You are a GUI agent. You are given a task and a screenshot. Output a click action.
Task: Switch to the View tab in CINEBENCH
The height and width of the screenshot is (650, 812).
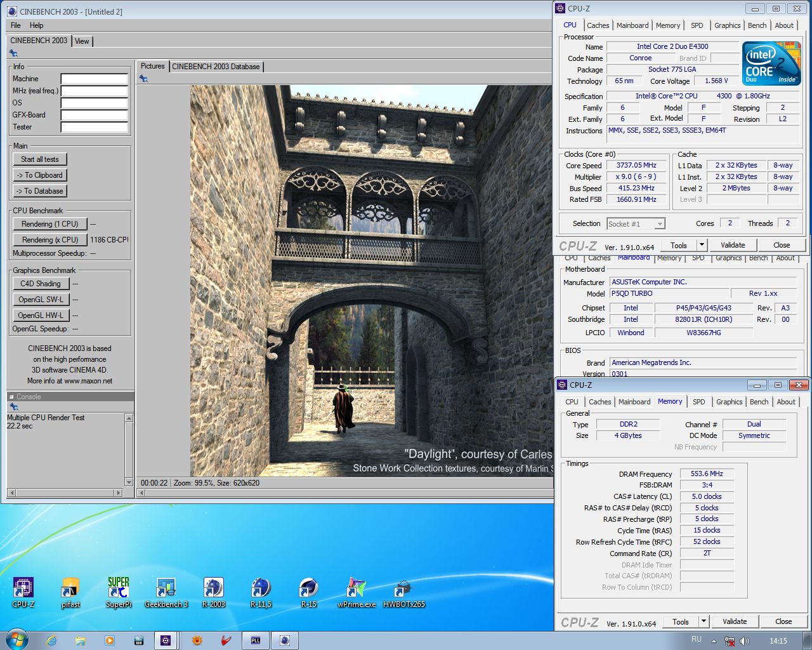coord(82,41)
